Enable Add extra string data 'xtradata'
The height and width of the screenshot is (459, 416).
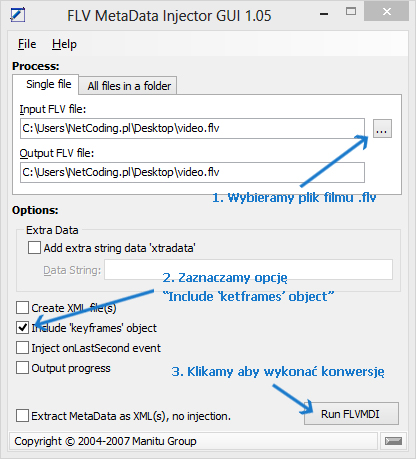click(34, 248)
